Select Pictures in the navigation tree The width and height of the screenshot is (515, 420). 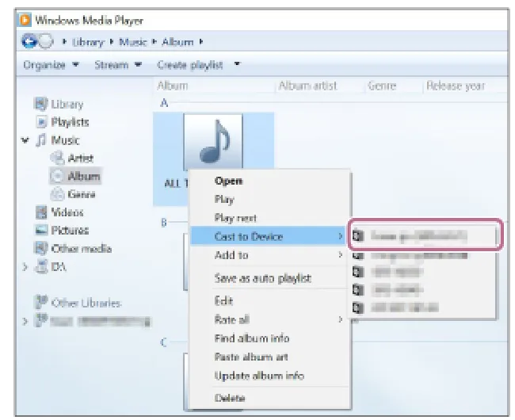tap(70, 230)
